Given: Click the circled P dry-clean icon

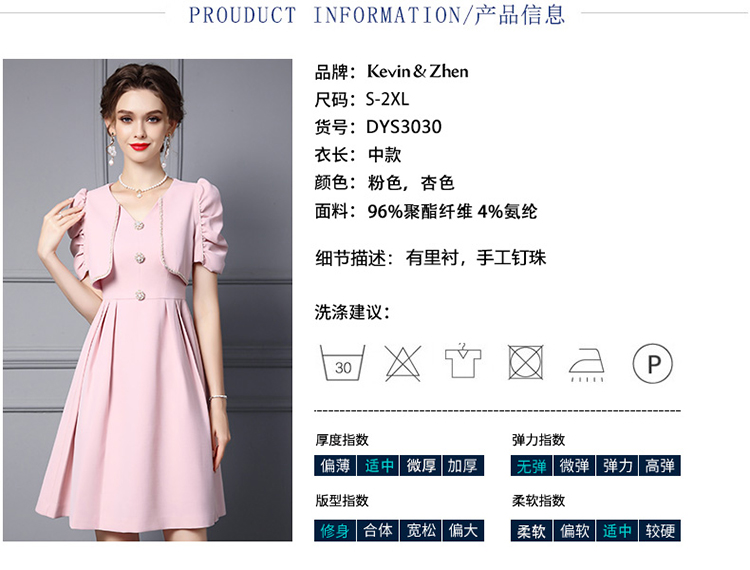Looking at the screenshot, I should coord(652,363).
